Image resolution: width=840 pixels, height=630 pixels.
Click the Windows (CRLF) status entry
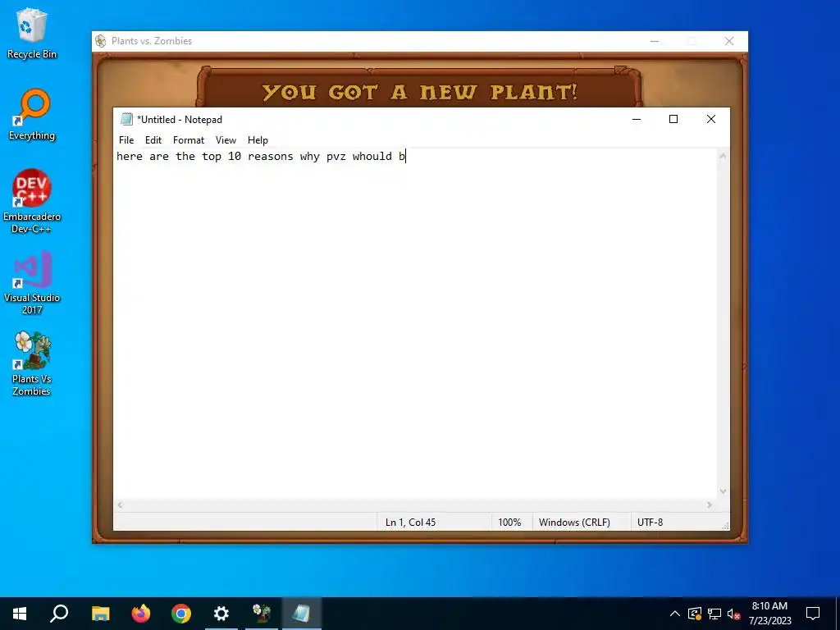click(574, 523)
